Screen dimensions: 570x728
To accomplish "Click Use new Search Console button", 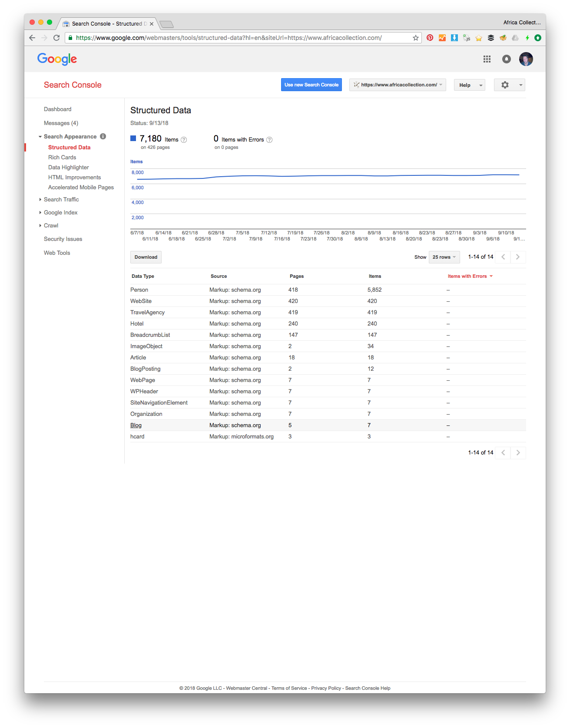I will pos(312,85).
